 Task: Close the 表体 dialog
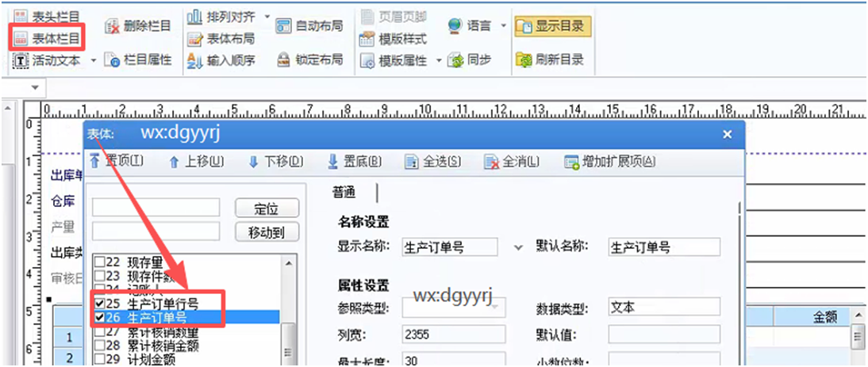pyautogui.click(x=728, y=134)
